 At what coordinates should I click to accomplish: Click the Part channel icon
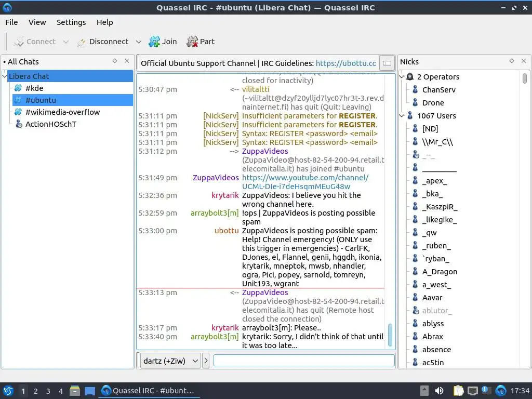192,42
